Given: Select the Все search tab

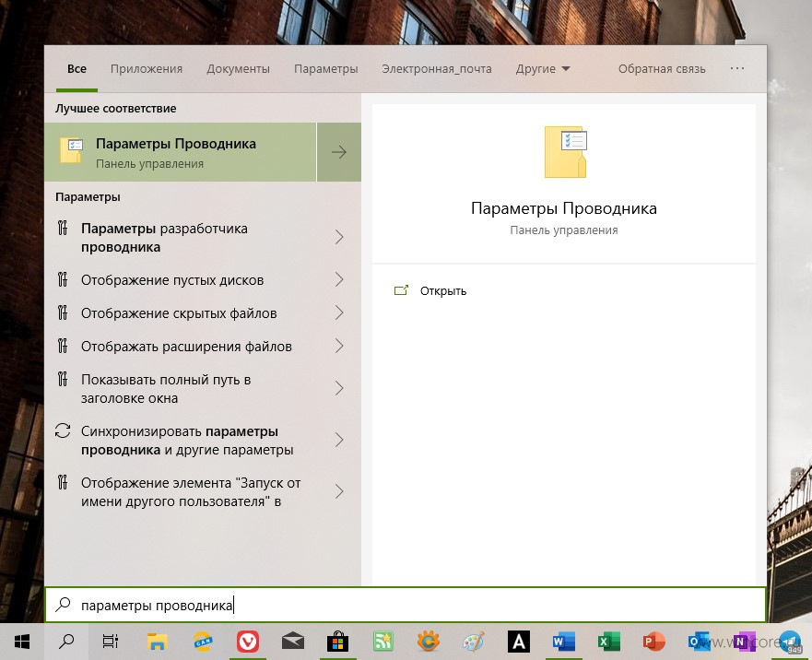Looking at the screenshot, I should point(76,69).
